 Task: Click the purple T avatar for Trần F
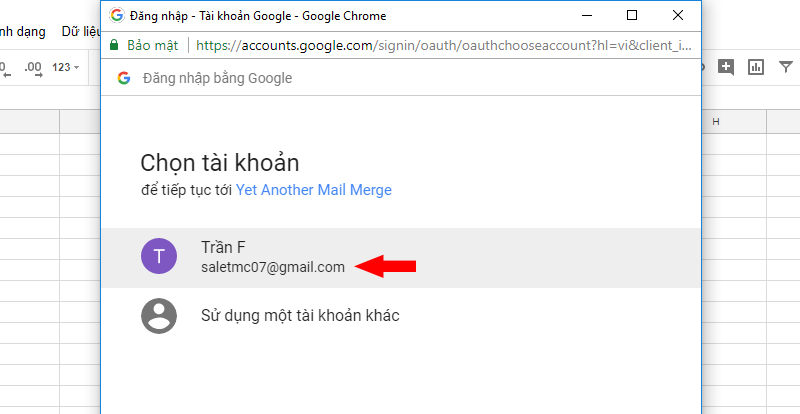159,256
